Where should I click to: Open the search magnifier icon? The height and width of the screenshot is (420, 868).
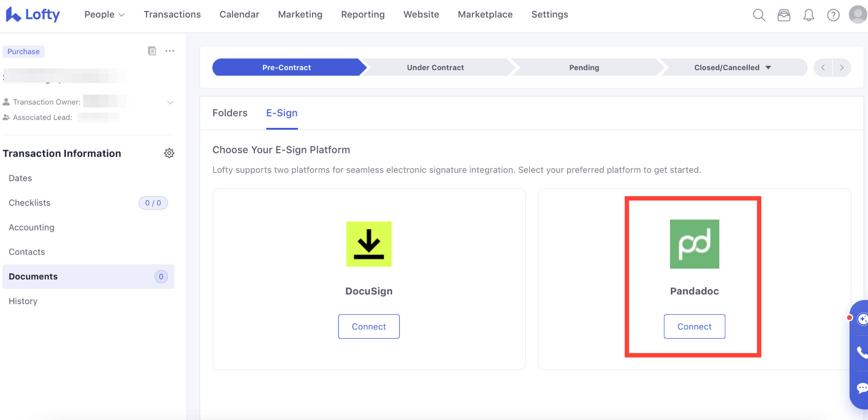pos(759,15)
